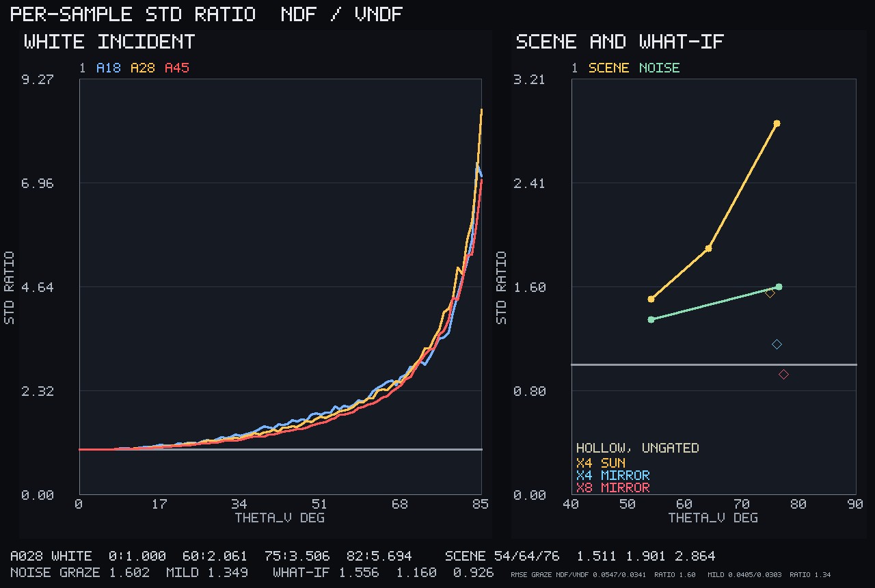
Task: Select the middle yellow SCENE data point
Action: coord(708,248)
